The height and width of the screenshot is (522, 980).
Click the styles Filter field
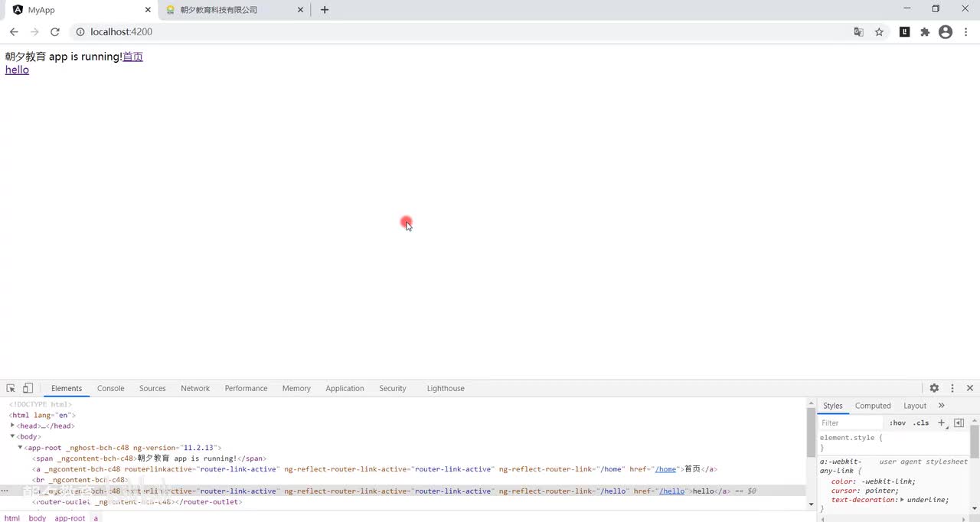pyautogui.click(x=851, y=422)
